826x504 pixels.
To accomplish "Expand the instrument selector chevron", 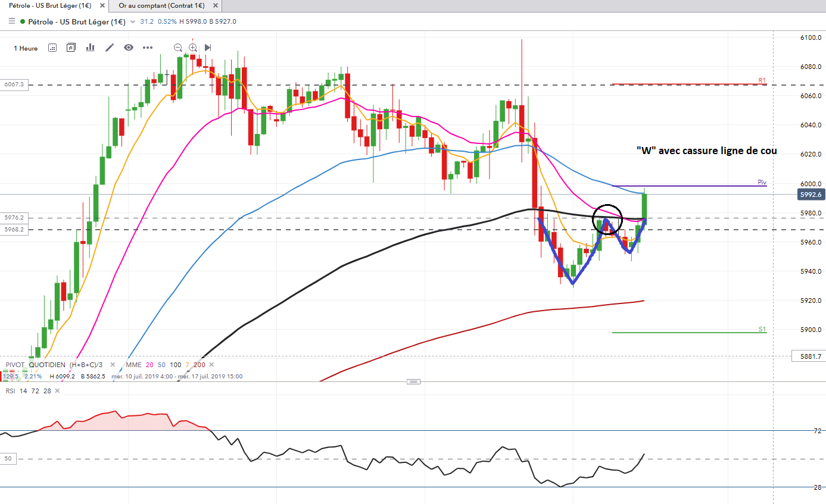I will point(132,22).
